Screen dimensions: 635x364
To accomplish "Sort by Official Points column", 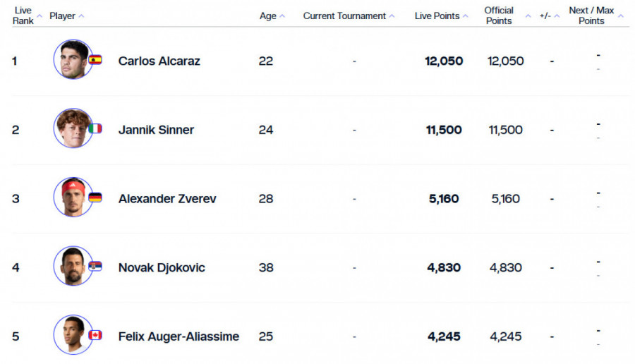I will tap(528, 16).
